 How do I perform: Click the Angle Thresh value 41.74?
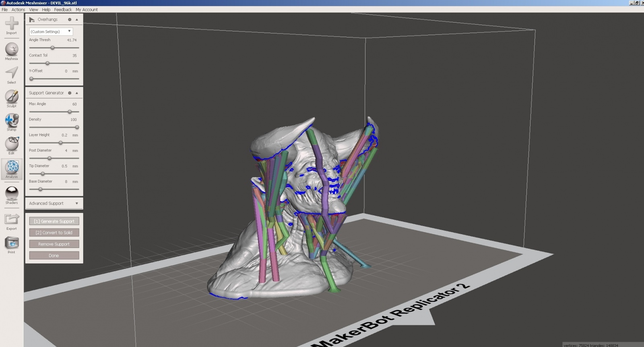pyautogui.click(x=72, y=40)
